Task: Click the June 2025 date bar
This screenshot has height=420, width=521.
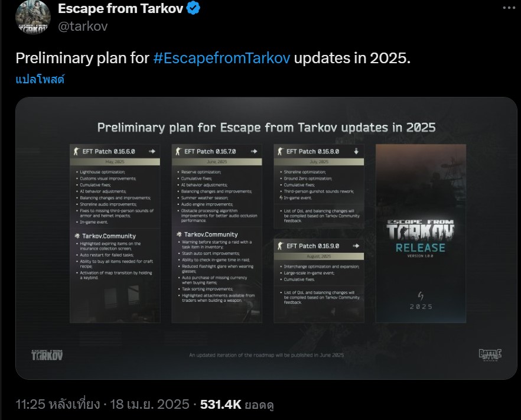Action: (217, 162)
